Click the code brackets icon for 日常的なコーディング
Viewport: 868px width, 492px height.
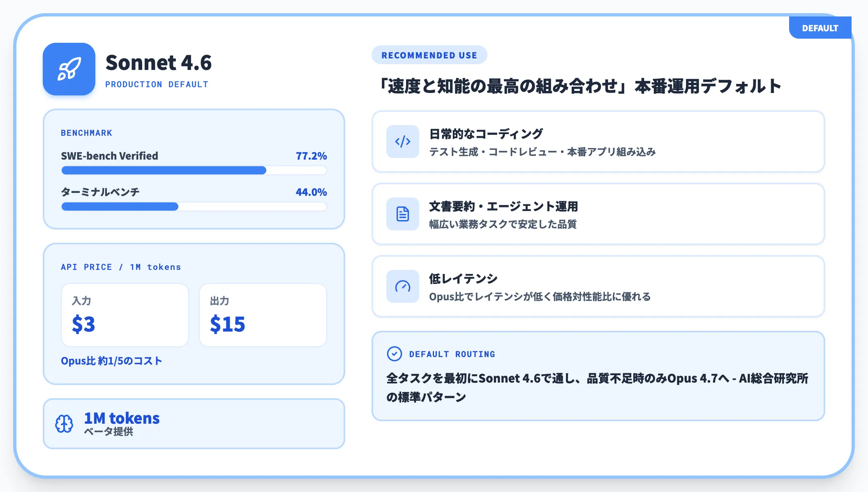pos(403,142)
